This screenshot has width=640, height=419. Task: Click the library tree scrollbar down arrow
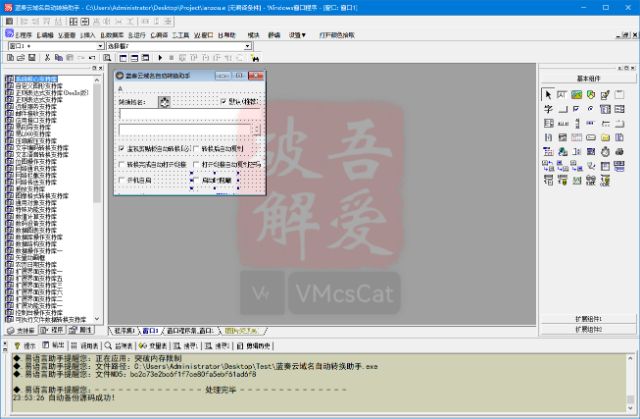97,319
